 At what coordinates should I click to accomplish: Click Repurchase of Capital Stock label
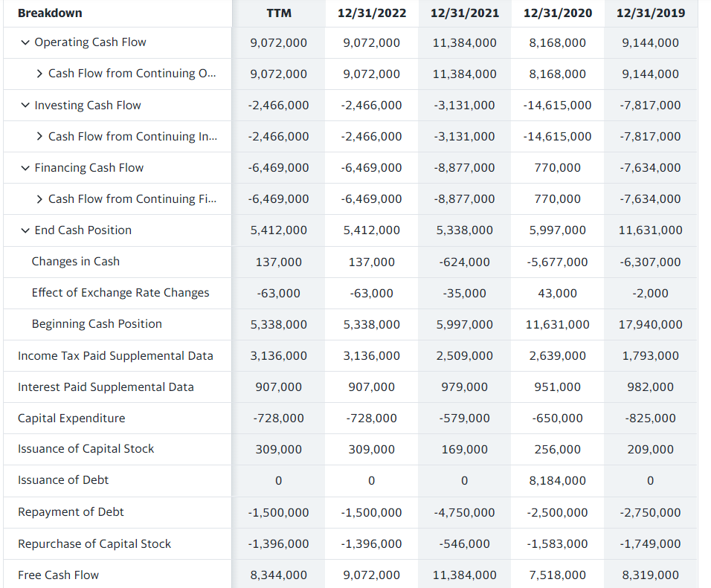tap(94, 544)
